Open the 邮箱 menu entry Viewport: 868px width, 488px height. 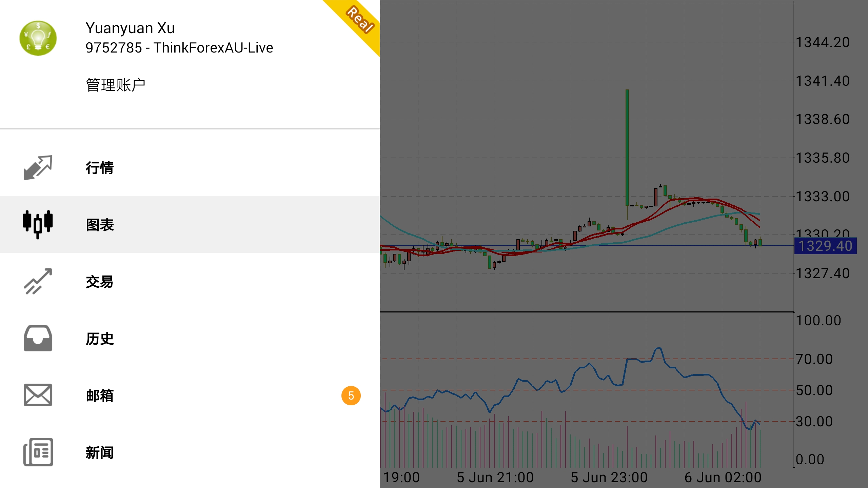[100, 395]
